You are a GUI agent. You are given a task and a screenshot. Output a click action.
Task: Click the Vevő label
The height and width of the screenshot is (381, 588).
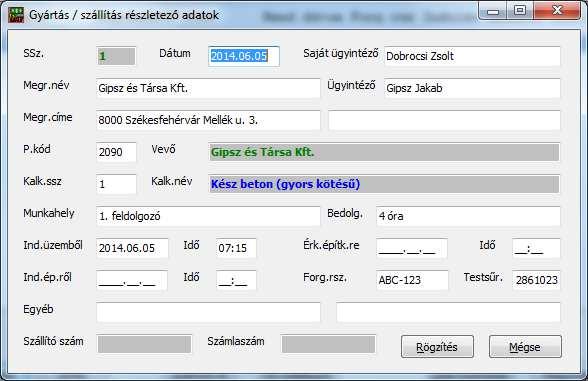[164, 149]
